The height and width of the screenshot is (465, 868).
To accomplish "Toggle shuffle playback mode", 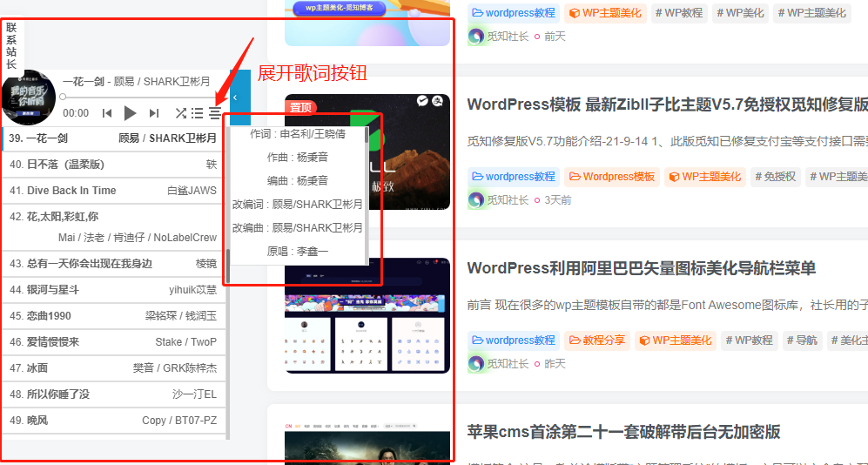I will tap(180, 113).
